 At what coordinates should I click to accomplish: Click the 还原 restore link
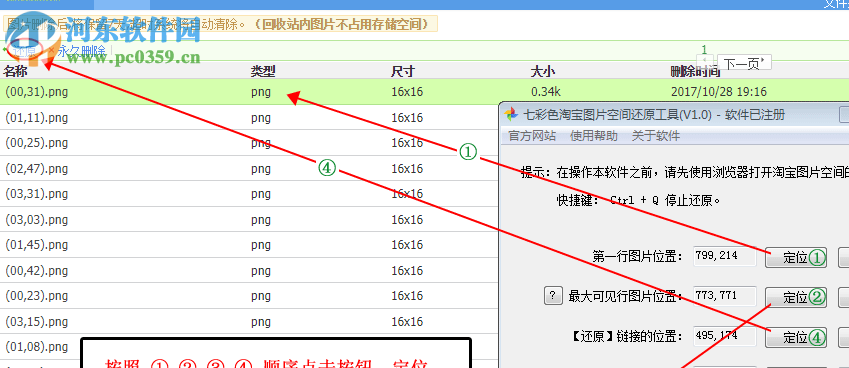click(x=24, y=51)
